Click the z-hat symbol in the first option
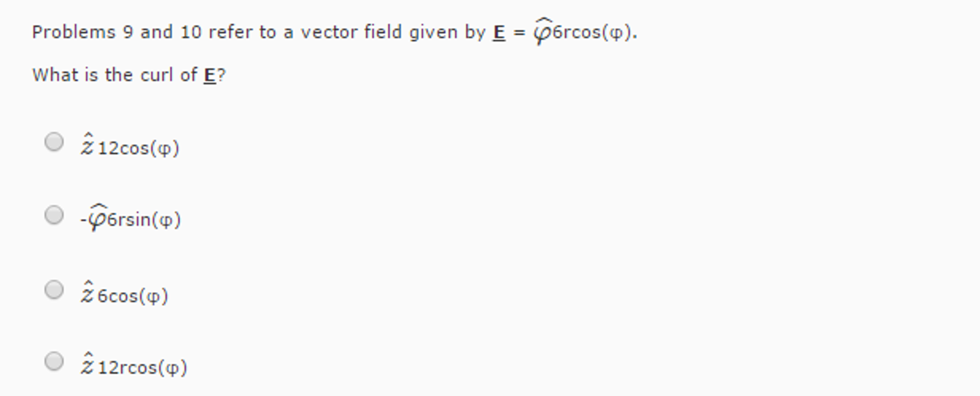980x396 pixels. tap(87, 144)
